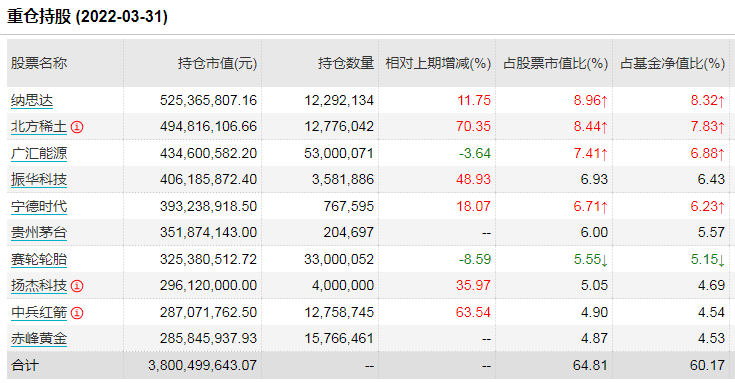This screenshot has width=735, height=383.
Task: Click the stock ratio 8.44↑
Action: (591, 127)
